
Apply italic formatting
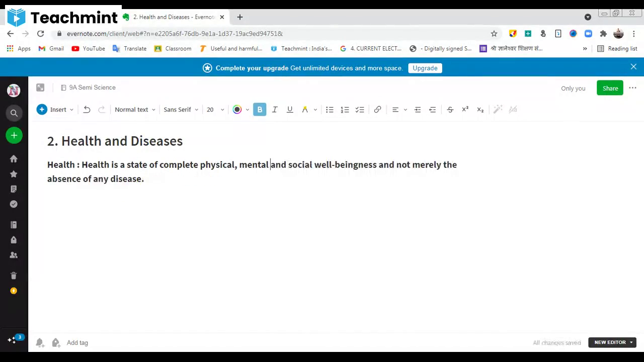coord(275,109)
